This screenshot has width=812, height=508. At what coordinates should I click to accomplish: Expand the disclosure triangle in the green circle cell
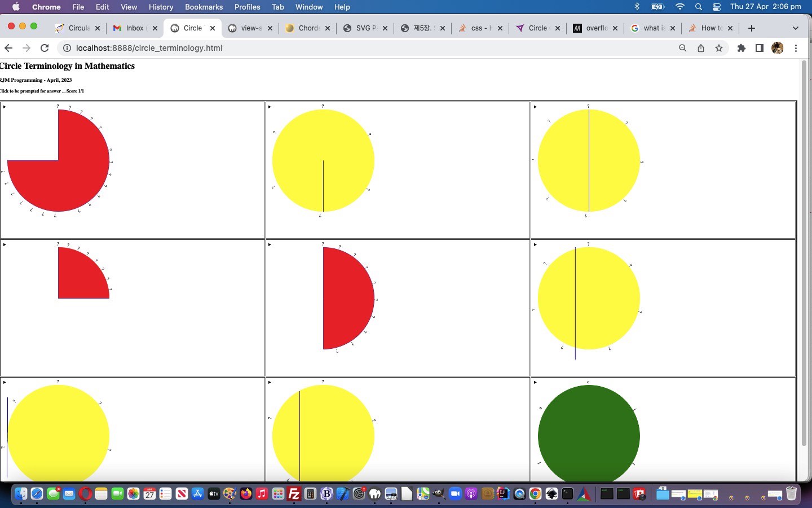coord(535,382)
